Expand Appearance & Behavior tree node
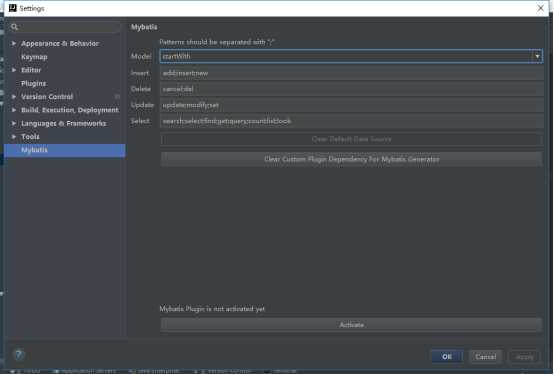This screenshot has height=375, width=554. tap(14, 43)
